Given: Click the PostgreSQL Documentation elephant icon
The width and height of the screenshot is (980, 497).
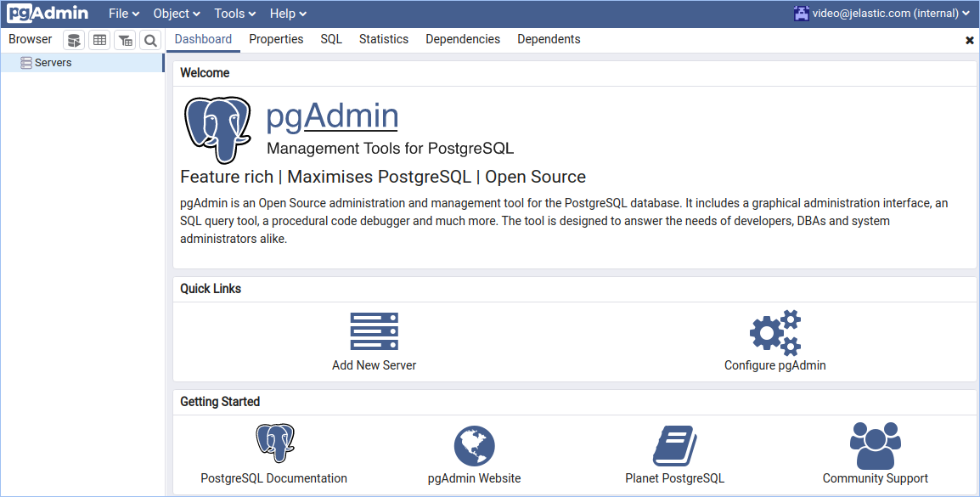Looking at the screenshot, I should [275, 443].
